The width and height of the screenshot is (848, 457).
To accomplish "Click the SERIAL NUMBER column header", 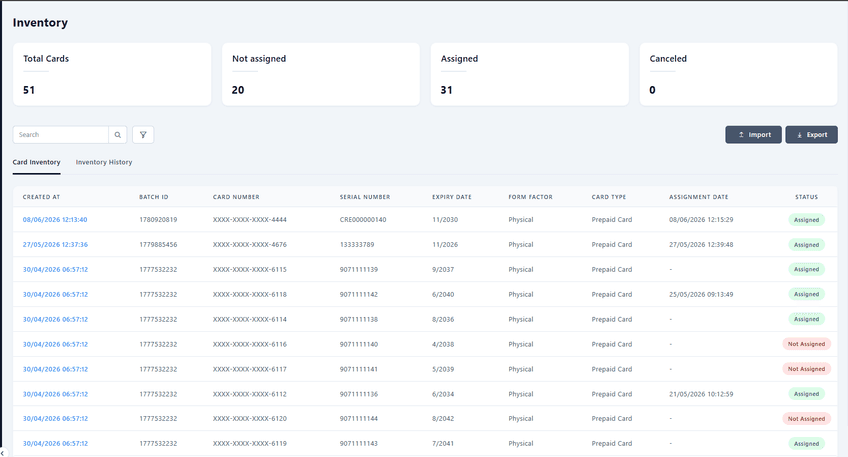I will coord(365,197).
